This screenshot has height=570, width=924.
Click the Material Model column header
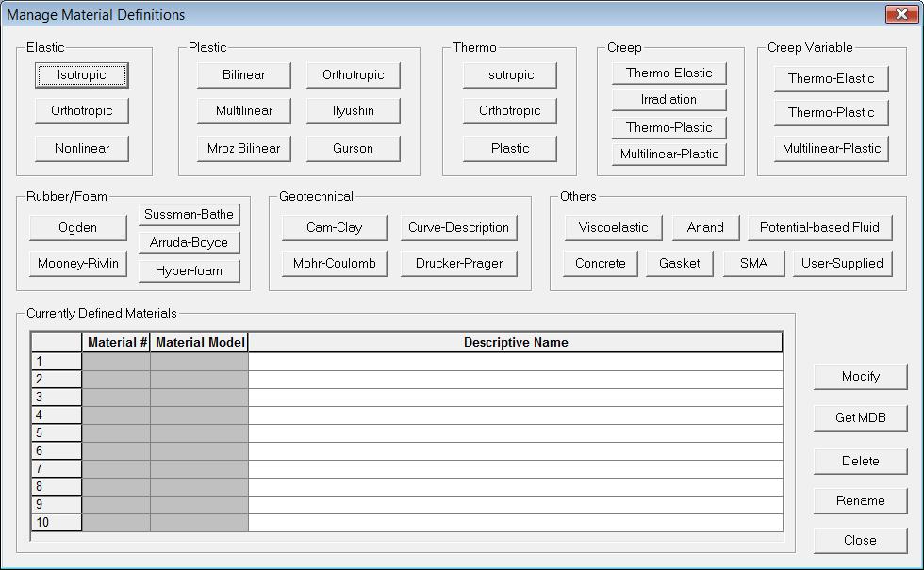coord(199,343)
